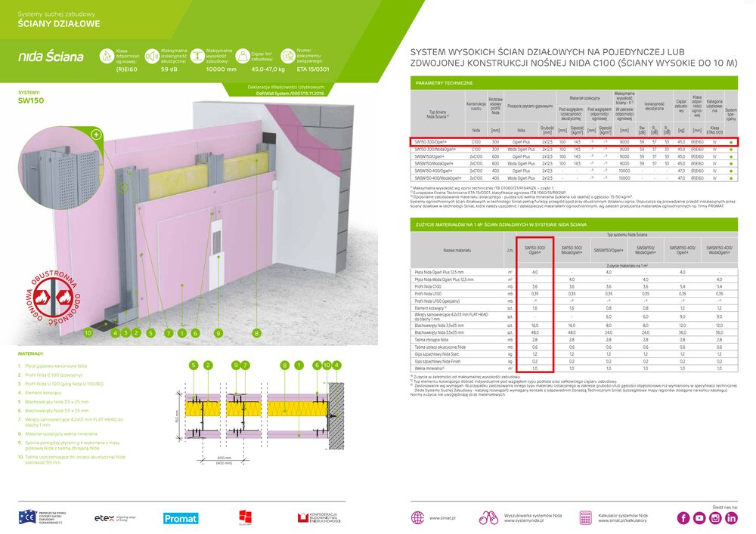Click the fire resistance class flame icon
The height and width of the screenshot is (534, 756).
(x=106, y=56)
